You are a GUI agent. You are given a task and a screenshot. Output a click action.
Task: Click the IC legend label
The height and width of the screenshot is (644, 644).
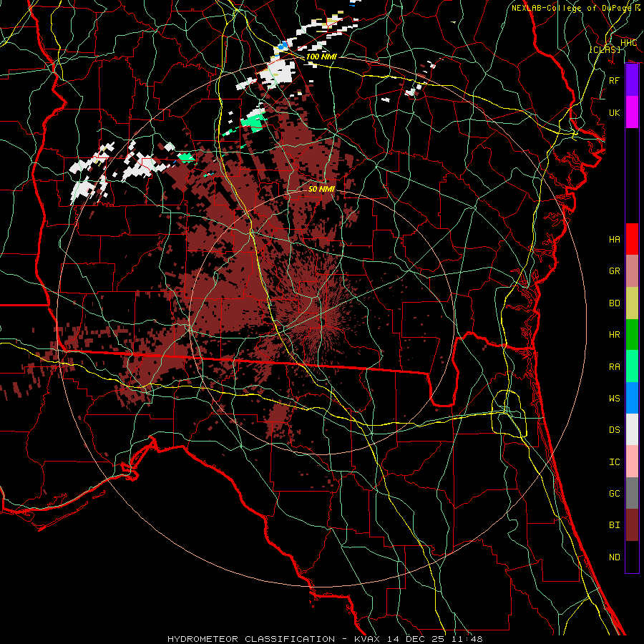pyautogui.click(x=614, y=462)
